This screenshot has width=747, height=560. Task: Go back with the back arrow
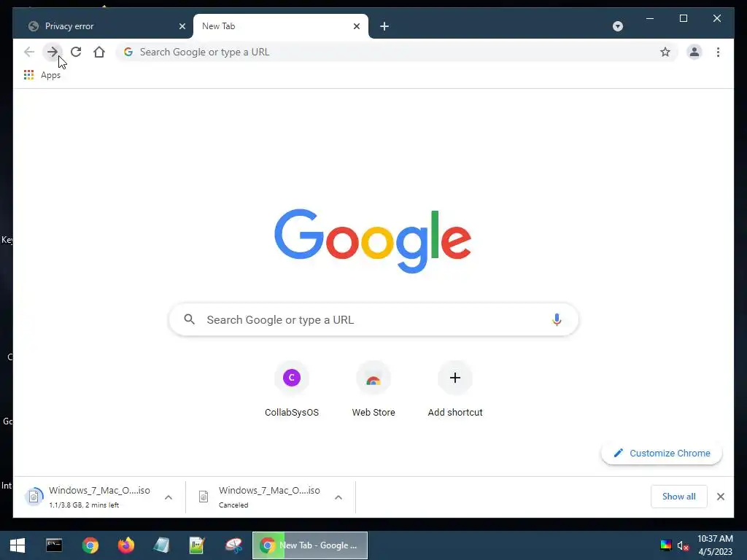click(29, 52)
